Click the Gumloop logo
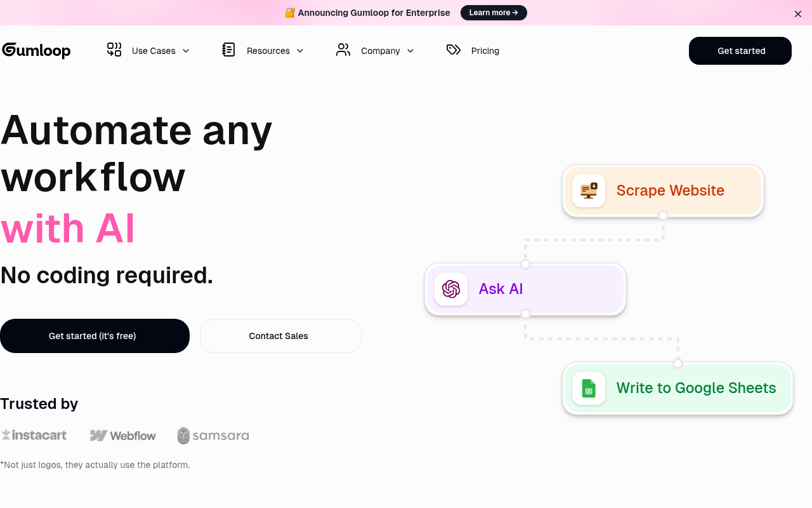 point(36,50)
